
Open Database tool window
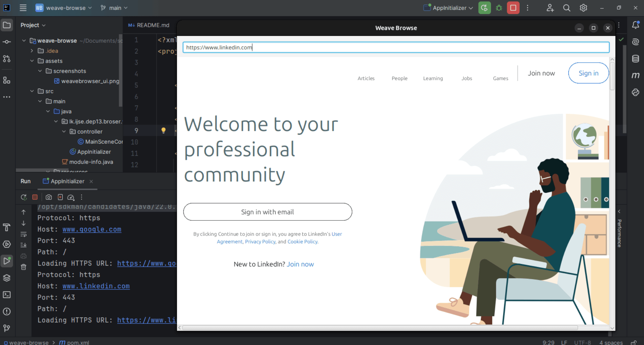tap(636, 59)
